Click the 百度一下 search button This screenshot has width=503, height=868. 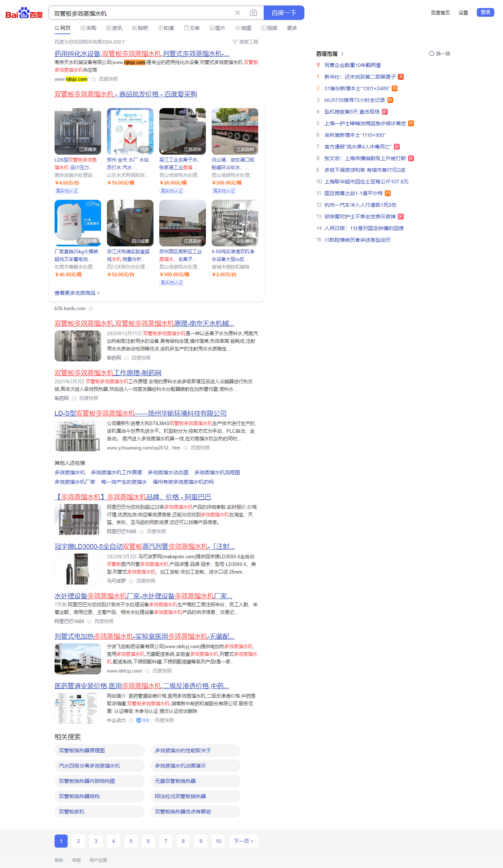(284, 13)
